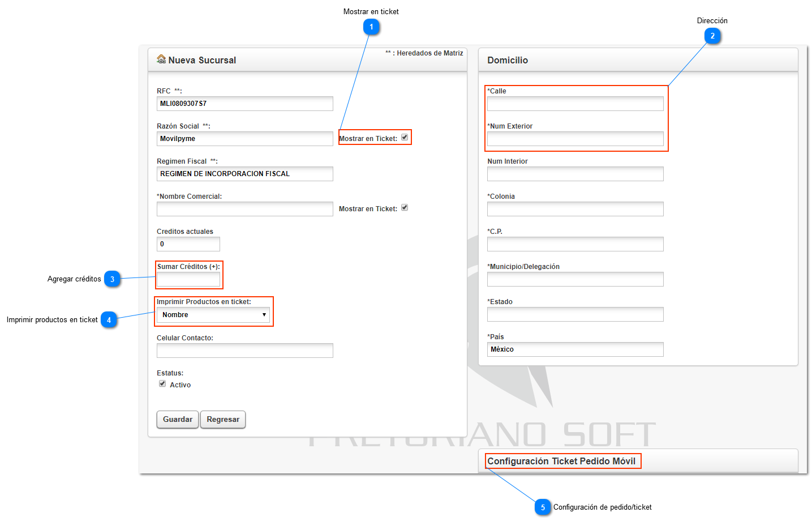Focus the Municipio/Delegación input field
The width and height of the screenshot is (812, 521).
pos(575,279)
